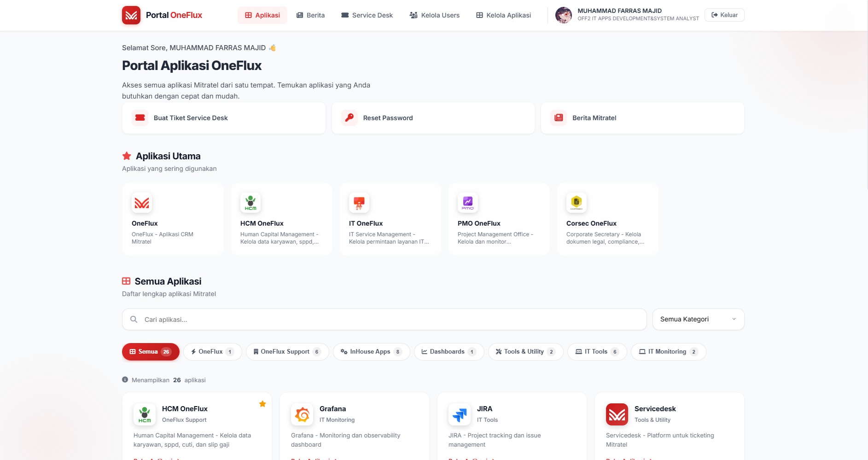Viewport: 868px width, 460px height.
Task: Open IT OneFlux card title
Action: tap(366, 223)
